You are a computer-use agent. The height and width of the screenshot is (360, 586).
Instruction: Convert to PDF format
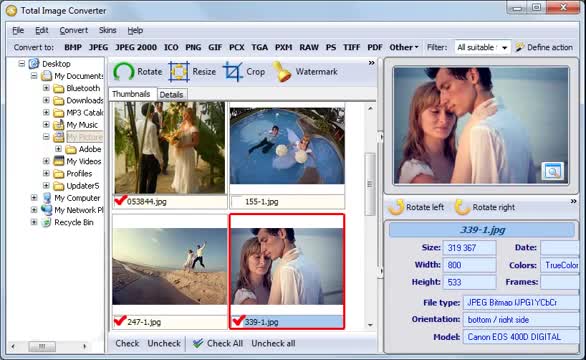tap(375, 47)
